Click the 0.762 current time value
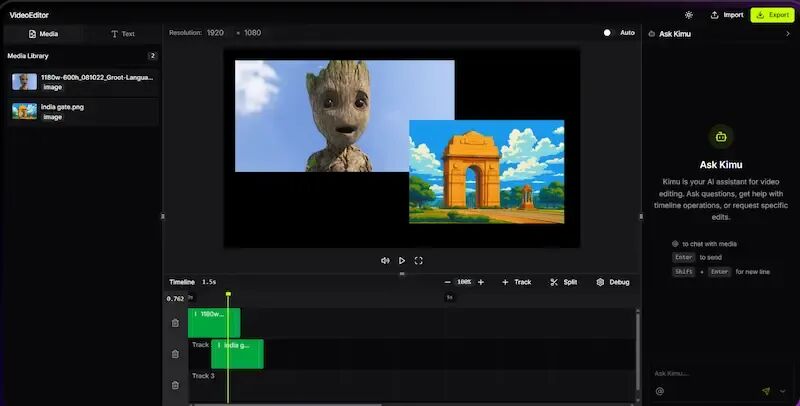 [x=175, y=299]
